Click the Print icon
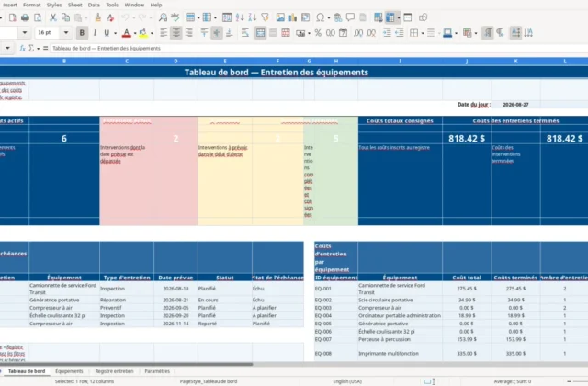 click(25, 17)
